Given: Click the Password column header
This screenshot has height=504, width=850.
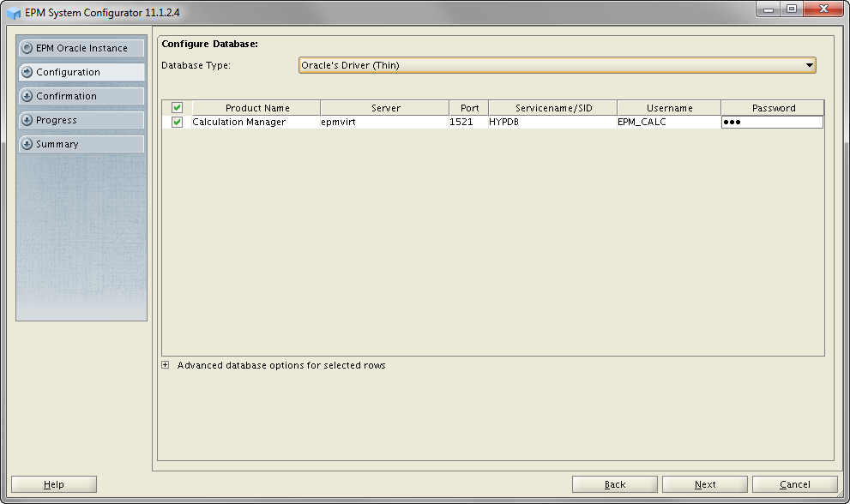Looking at the screenshot, I should pos(773,108).
